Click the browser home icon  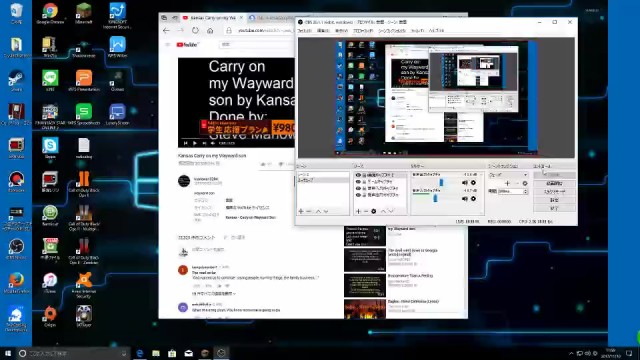coord(210,31)
